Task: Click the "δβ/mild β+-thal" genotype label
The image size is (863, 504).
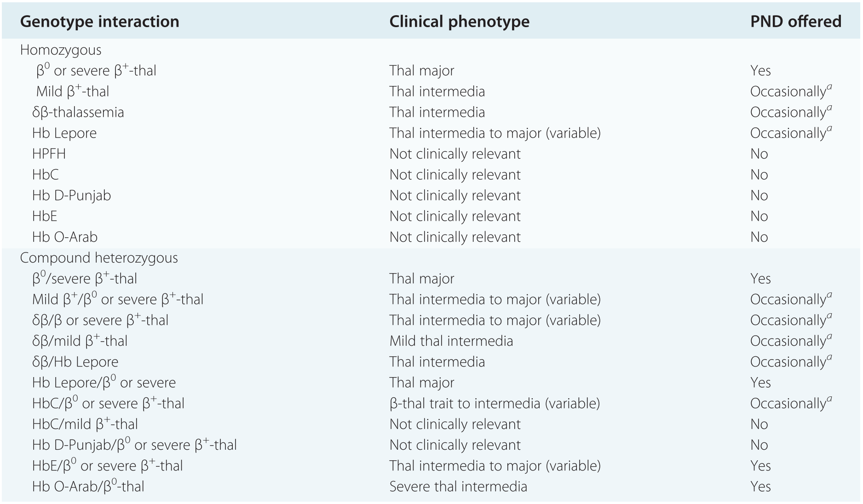Action: click(x=80, y=341)
